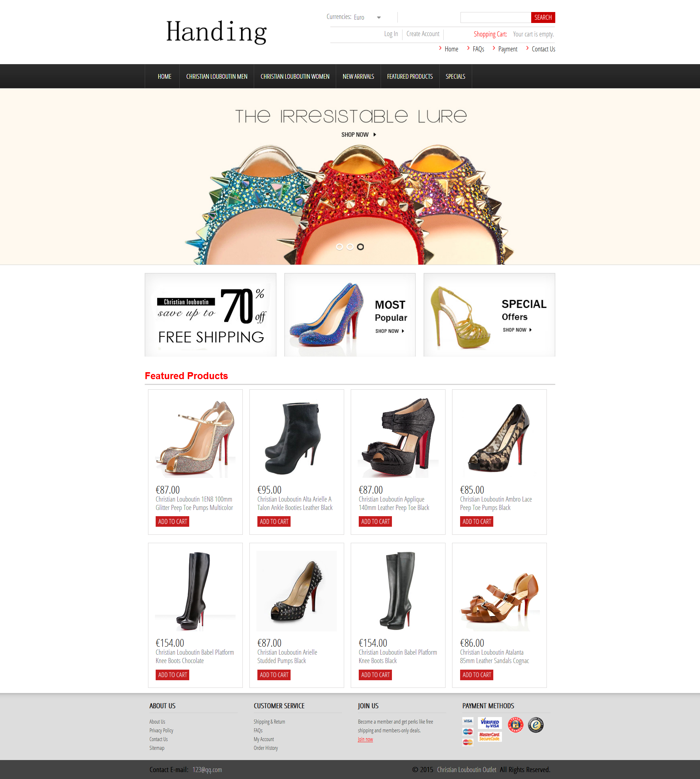Click the Shop Now arrow in hero banner

375,135
